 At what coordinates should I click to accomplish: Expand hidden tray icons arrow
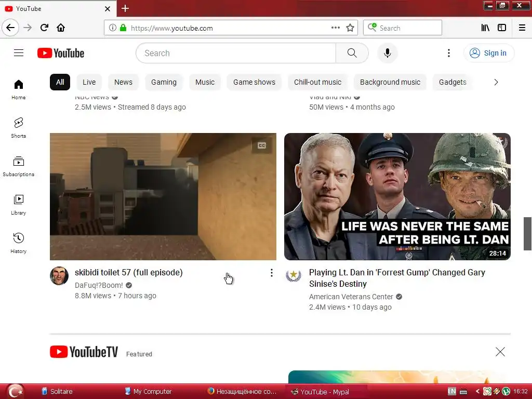[x=477, y=392]
